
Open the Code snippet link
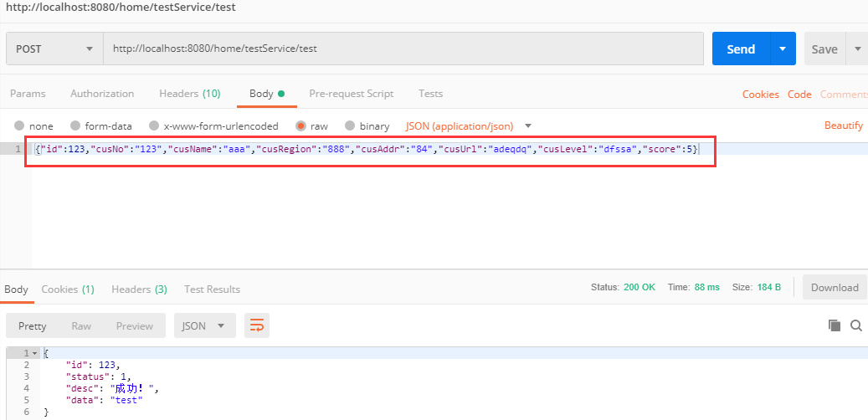click(799, 95)
